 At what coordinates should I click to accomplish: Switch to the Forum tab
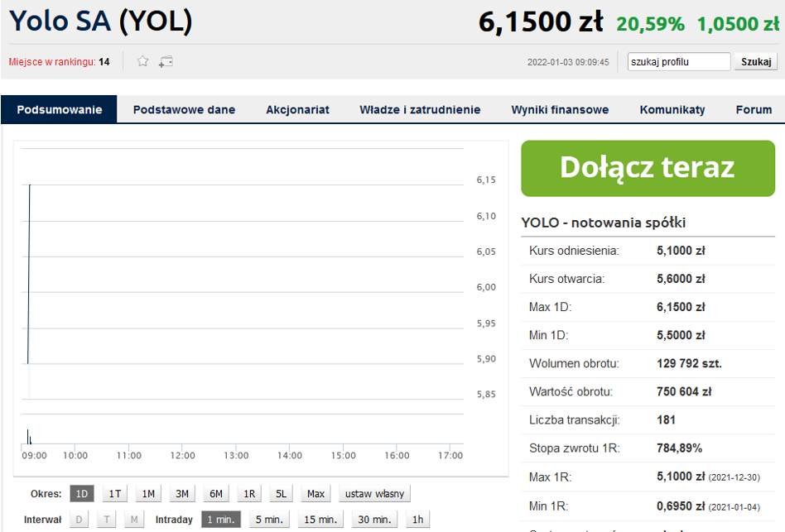[754, 109]
